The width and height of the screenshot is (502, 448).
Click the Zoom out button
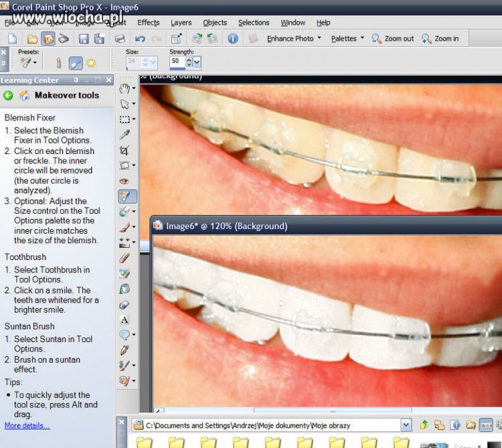[393, 38]
